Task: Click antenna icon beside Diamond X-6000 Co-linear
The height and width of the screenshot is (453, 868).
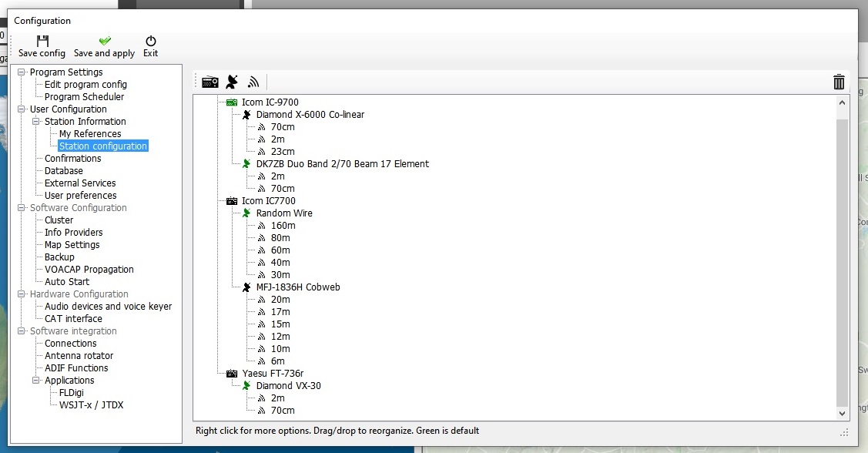Action: [x=247, y=115]
